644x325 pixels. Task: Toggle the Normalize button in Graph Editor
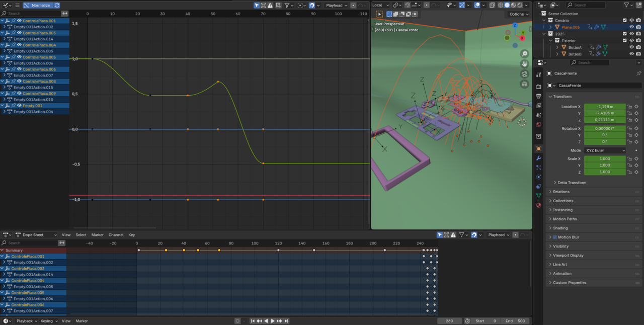tap(38, 5)
